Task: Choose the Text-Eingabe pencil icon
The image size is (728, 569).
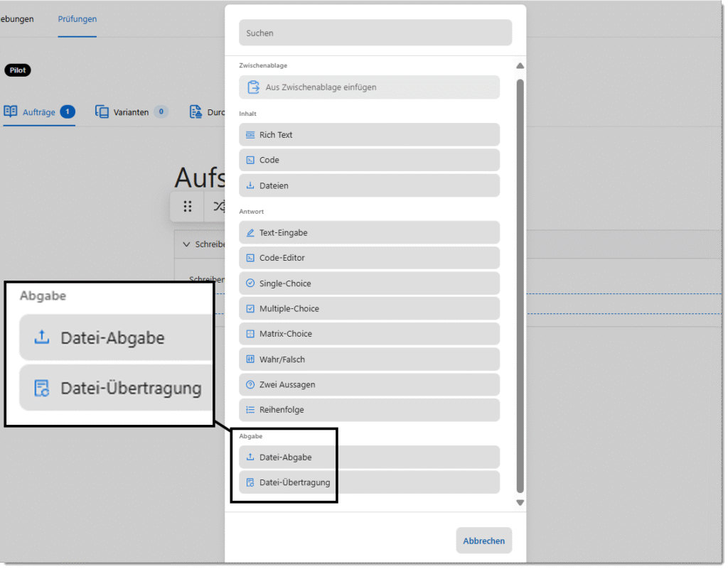Action: coord(250,233)
